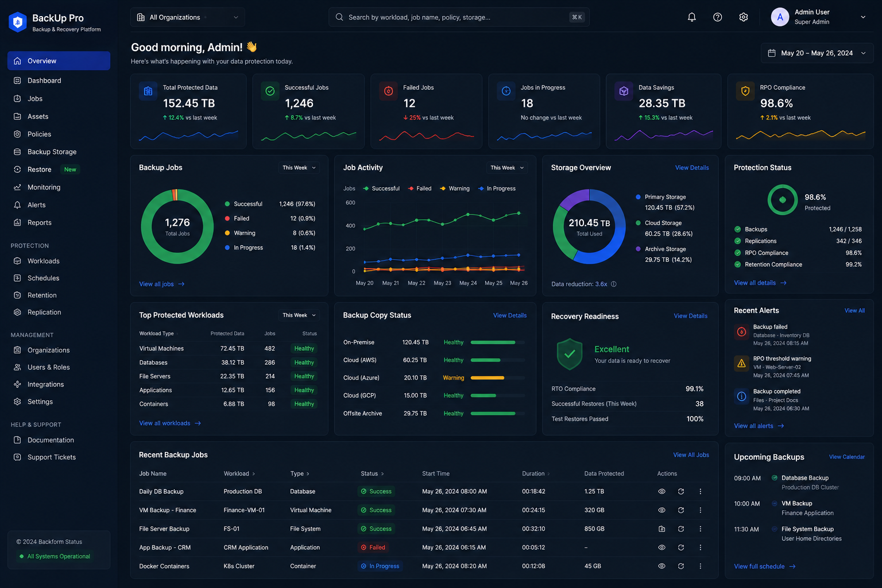Click the Admin User avatar

point(780,17)
